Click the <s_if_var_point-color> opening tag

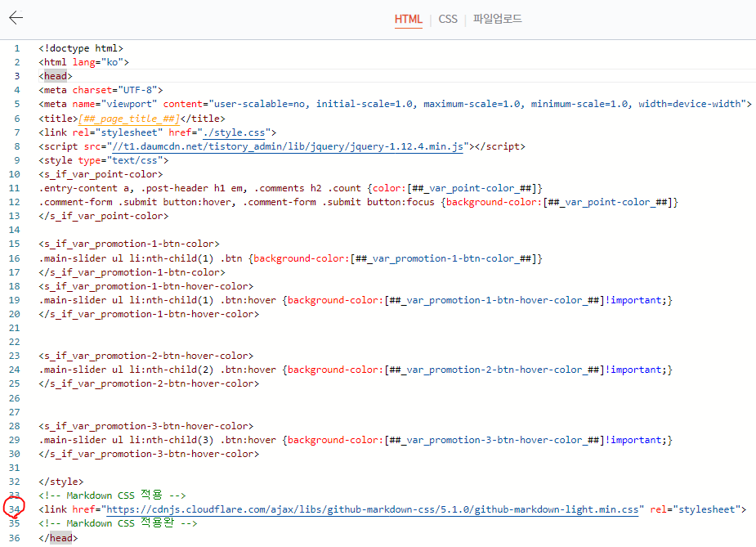tap(101, 175)
